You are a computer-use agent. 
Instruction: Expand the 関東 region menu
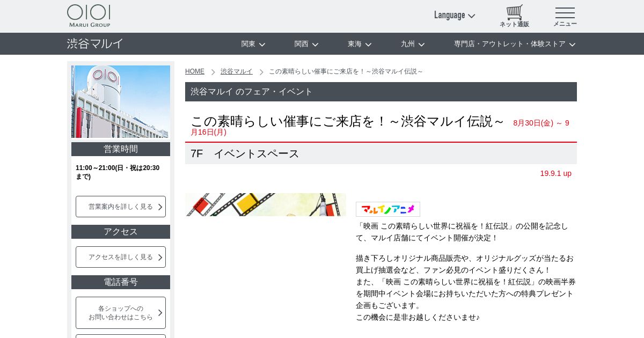click(x=253, y=44)
